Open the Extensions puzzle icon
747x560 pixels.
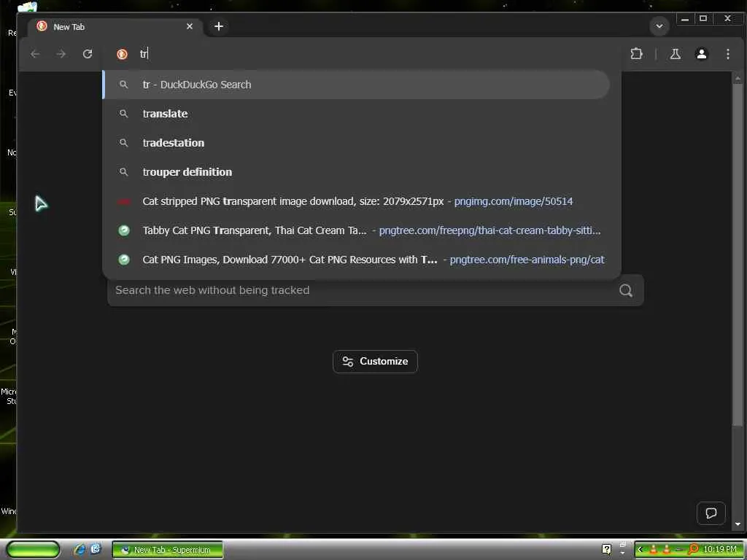tap(636, 54)
